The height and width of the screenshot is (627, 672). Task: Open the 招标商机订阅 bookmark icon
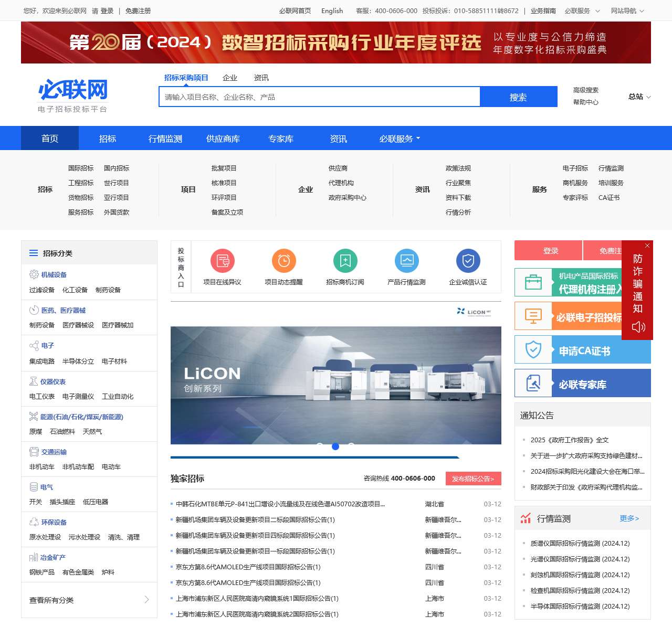point(345,261)
